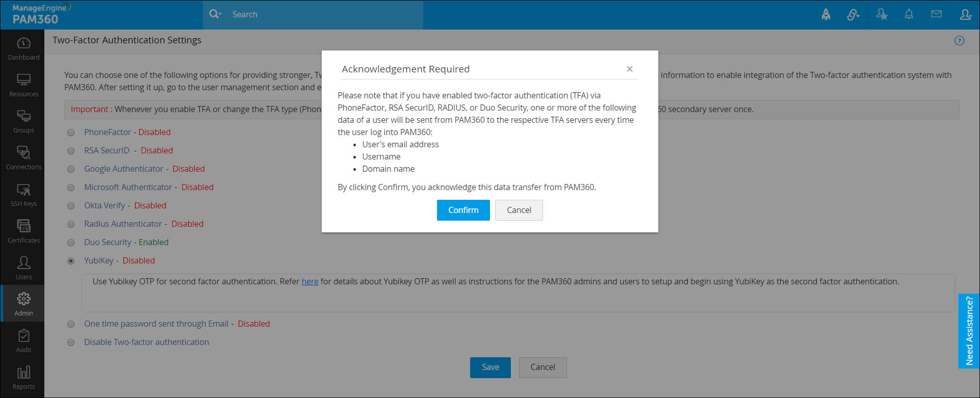Open the mail envelope icon
Screen dimensions: 980x398
(x=936, y=14)
